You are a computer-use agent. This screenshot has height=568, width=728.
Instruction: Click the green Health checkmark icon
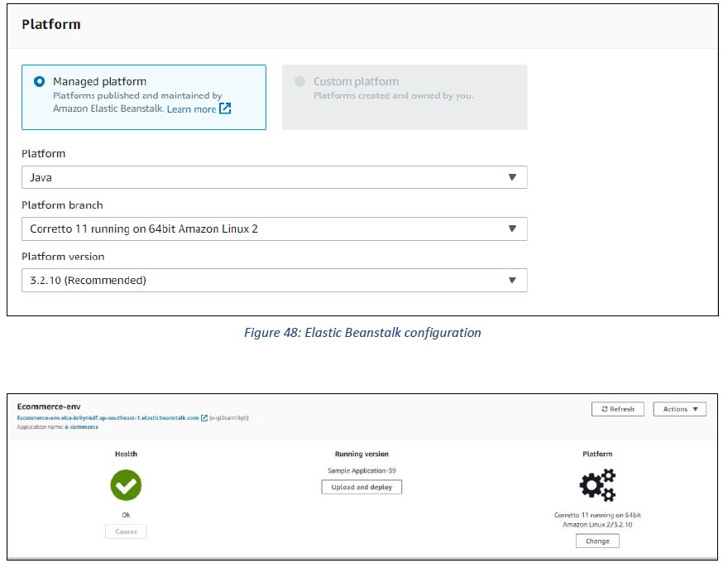point(126,485)
